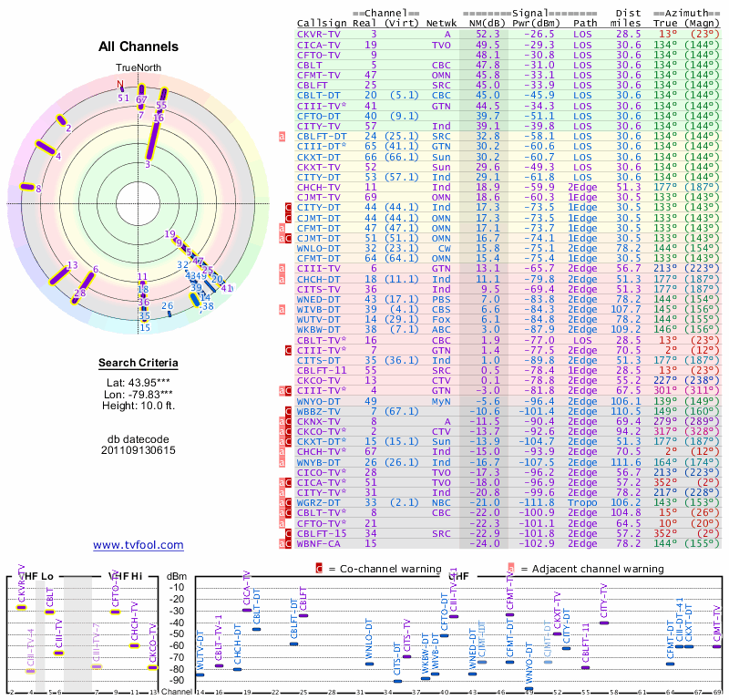Select the CBLFT-11 callsign in the table
Image resolution: width=729 pixels, height=700 pixels.
322,371
